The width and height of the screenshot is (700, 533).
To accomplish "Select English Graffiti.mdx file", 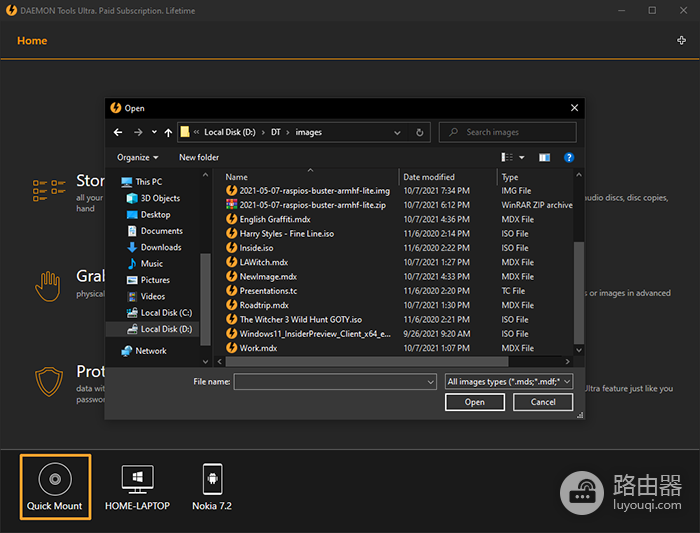I will point(268,219).
